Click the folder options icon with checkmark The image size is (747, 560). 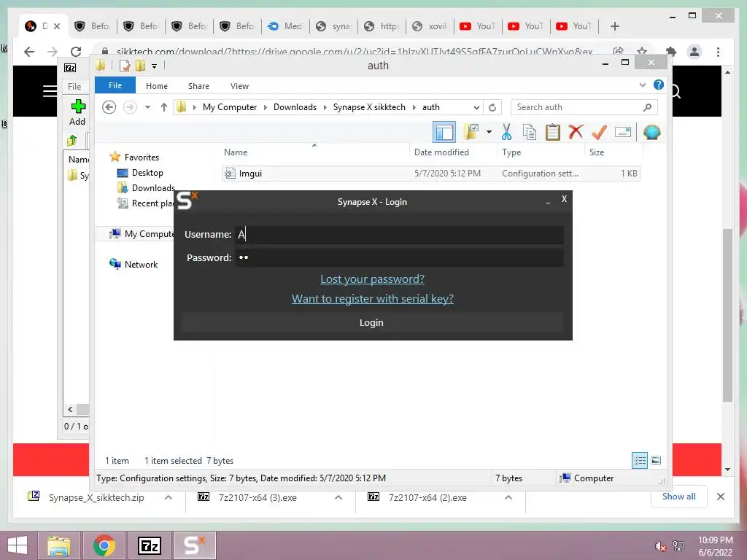coord(471,132)
